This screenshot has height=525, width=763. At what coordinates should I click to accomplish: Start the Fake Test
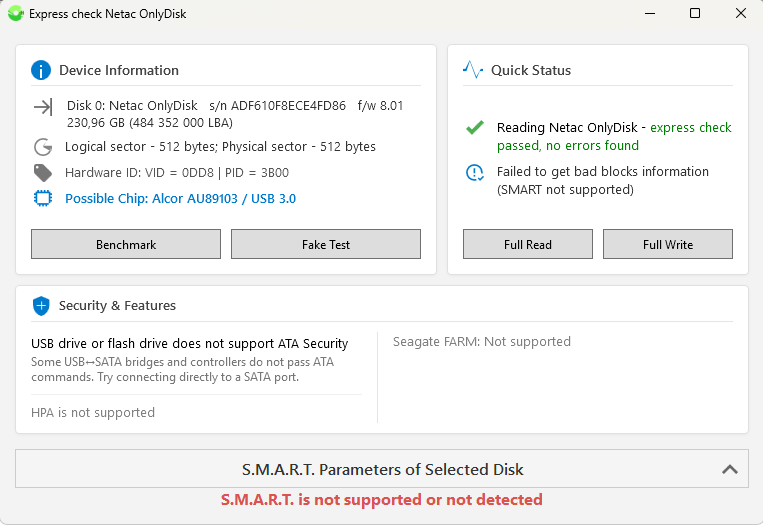(x=326, y=244)
